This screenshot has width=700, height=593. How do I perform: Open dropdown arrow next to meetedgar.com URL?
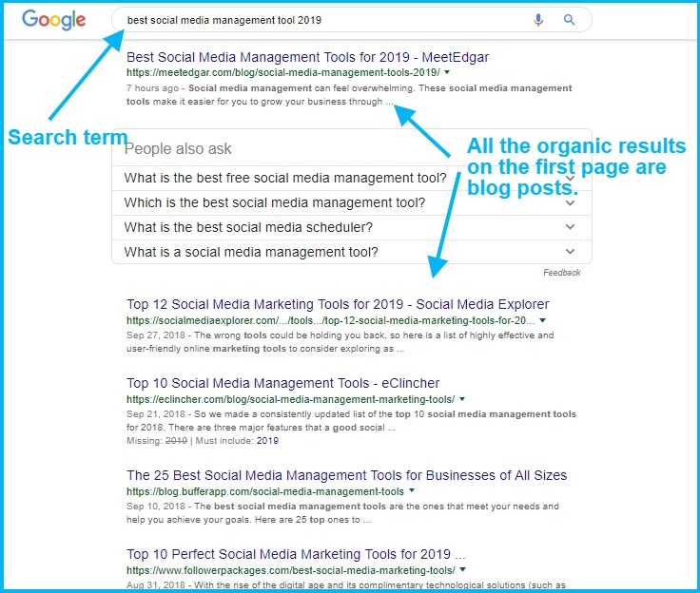pyautogui.click(x=447, y=72)
